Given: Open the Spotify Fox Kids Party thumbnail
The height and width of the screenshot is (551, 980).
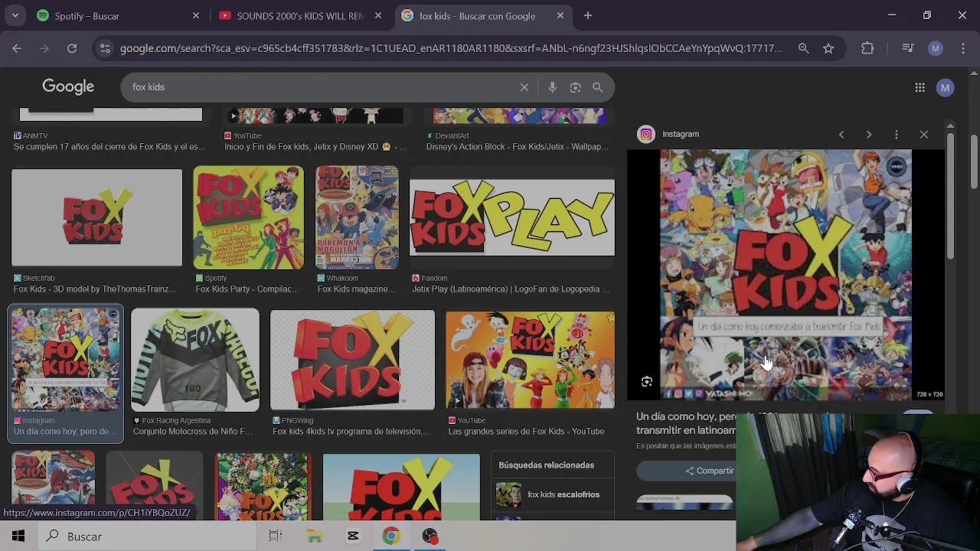Looking at the screenshot, I should click(248, 217).
